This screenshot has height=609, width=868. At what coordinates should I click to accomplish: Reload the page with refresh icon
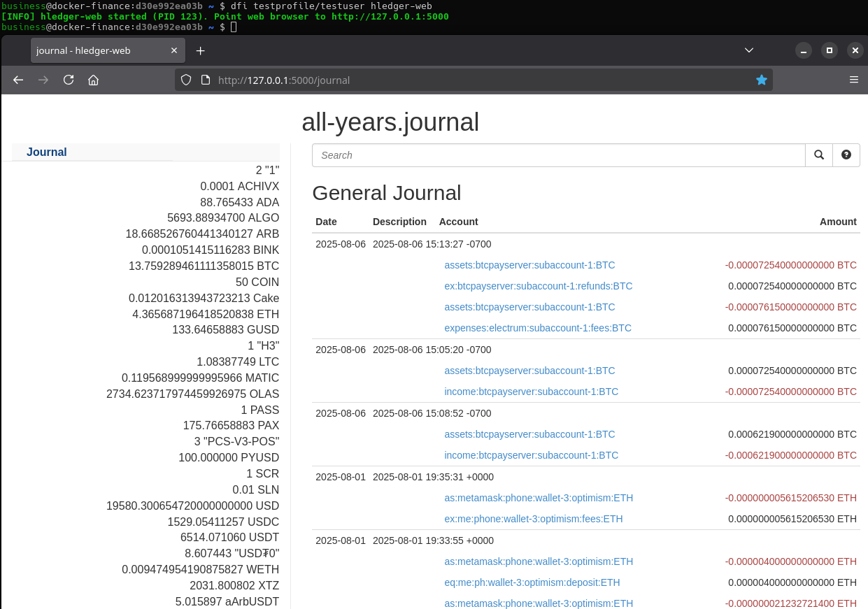pyautogui.click(x=69, y=80)
